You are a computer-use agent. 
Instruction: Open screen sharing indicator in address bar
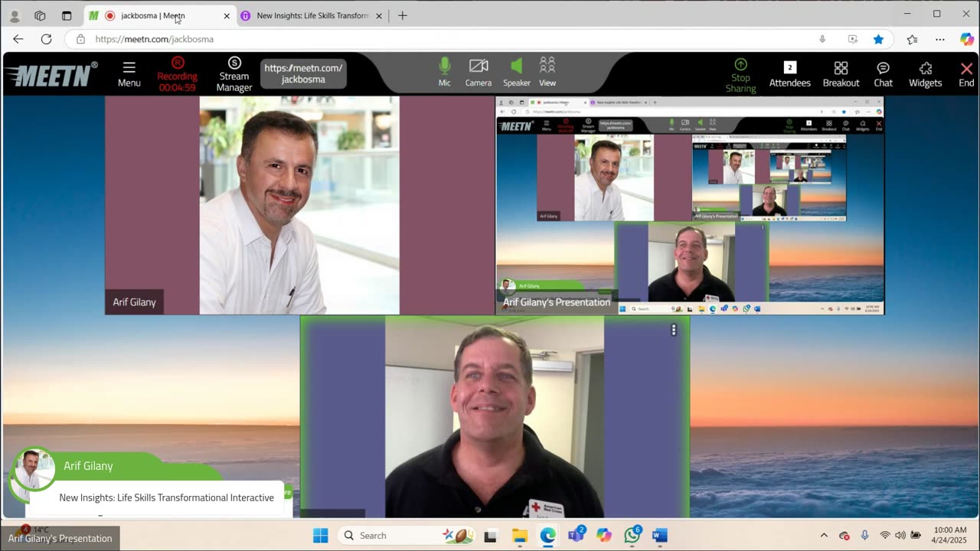coord(852,39)
